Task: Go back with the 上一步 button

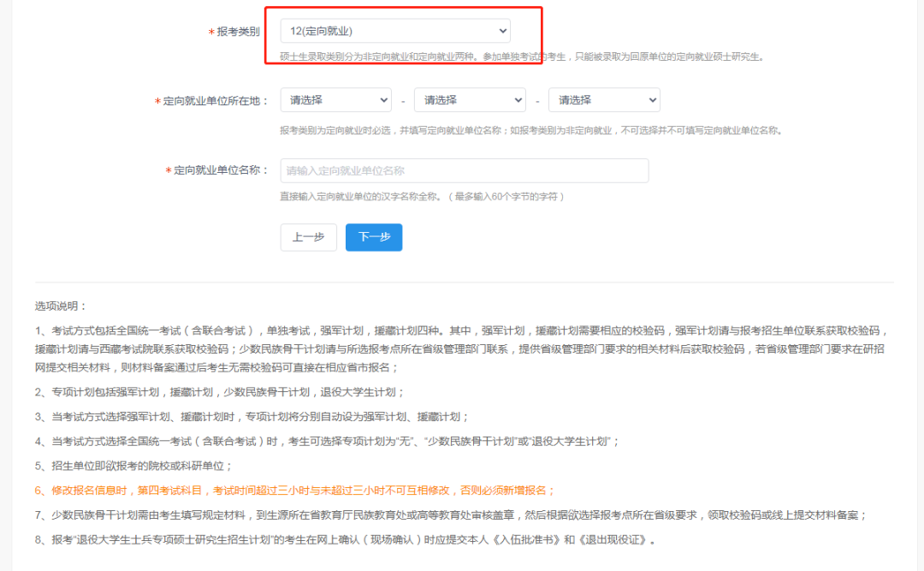Action: tap(308, 237)
